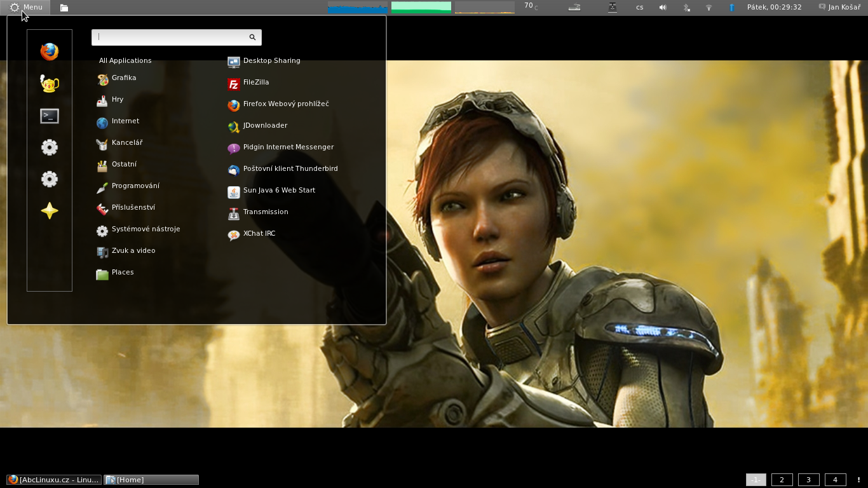Select the Programování category
Viewport: 868px width, 488px height.
click(x=135, y=186)
